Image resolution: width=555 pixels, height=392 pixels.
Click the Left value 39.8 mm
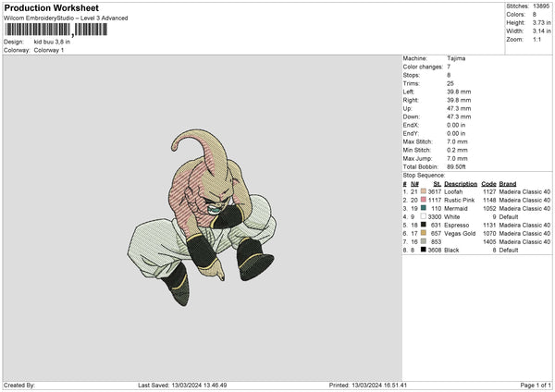pyautogui.click(x=459, y=92)
